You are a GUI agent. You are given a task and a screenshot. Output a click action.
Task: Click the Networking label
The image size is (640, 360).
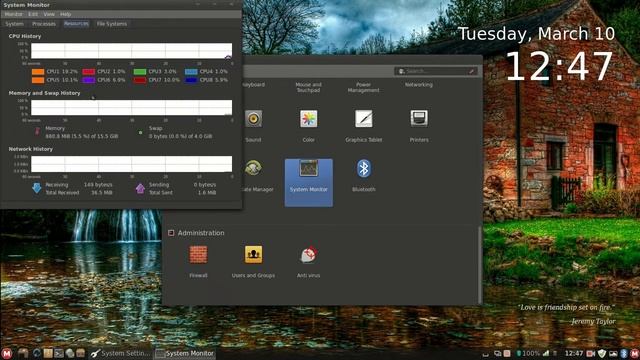(x=419, y=85)
